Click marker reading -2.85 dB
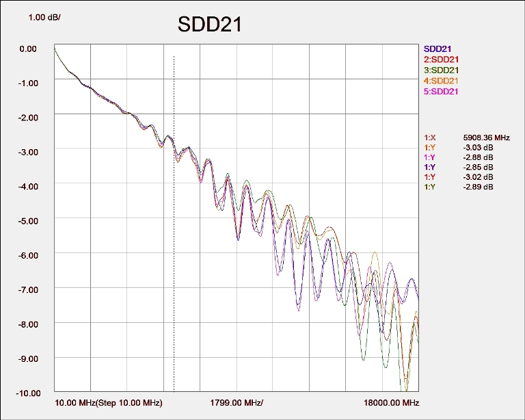The image size is (525, 420). coord(478,167)
